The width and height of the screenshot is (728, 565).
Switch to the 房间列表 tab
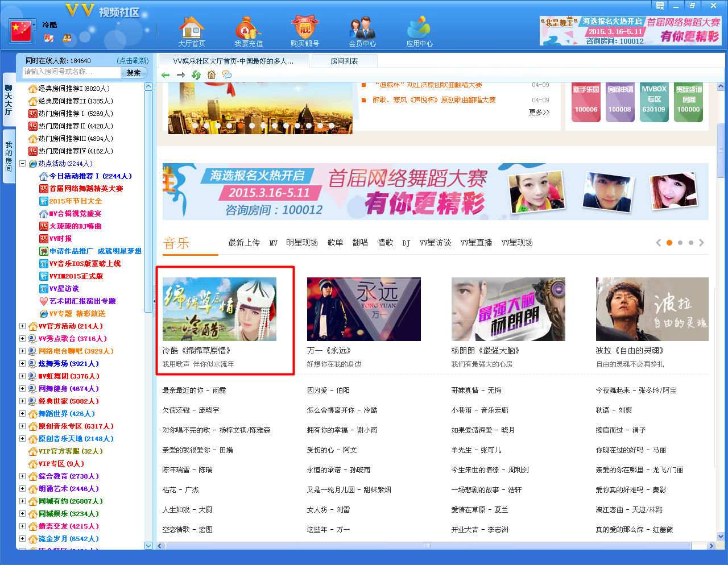[344, 61]
